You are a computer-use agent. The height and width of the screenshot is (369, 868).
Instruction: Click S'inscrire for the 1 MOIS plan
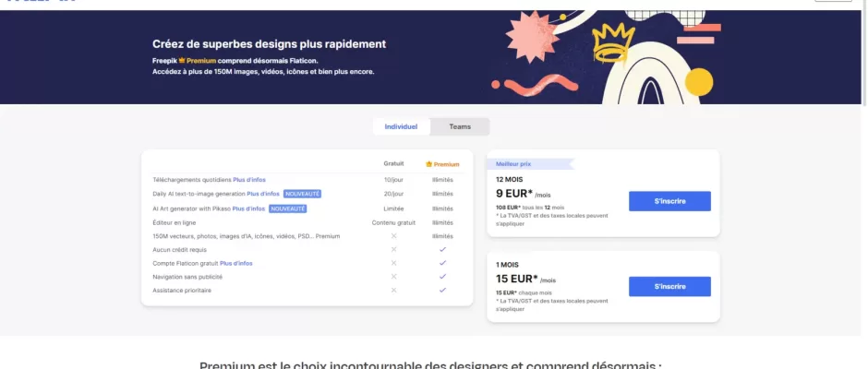[x=669, y=287]
